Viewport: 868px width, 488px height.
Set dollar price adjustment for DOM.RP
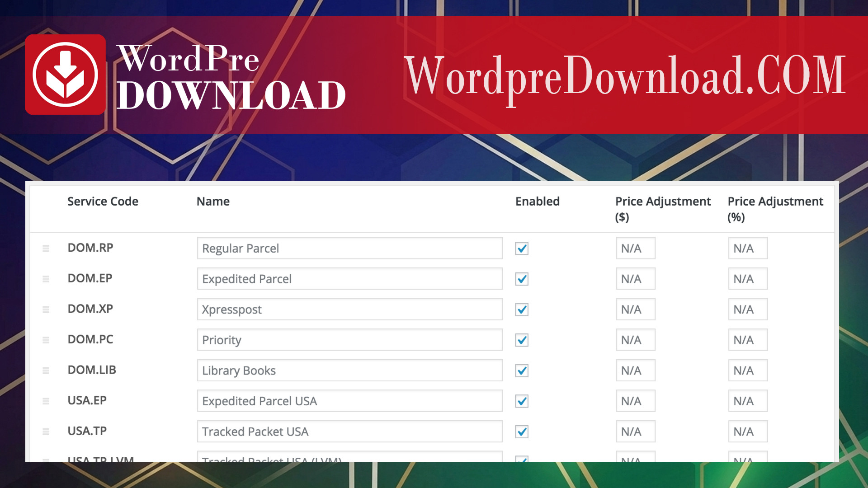635,248
